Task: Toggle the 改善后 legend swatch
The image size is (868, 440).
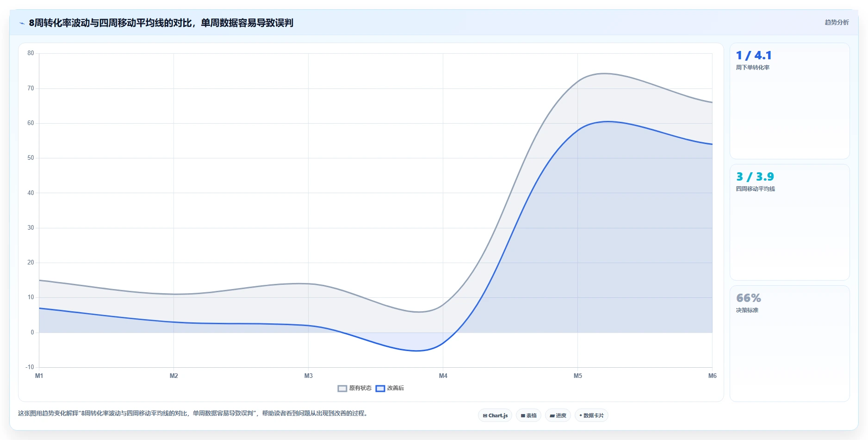Action: point(380,389)
